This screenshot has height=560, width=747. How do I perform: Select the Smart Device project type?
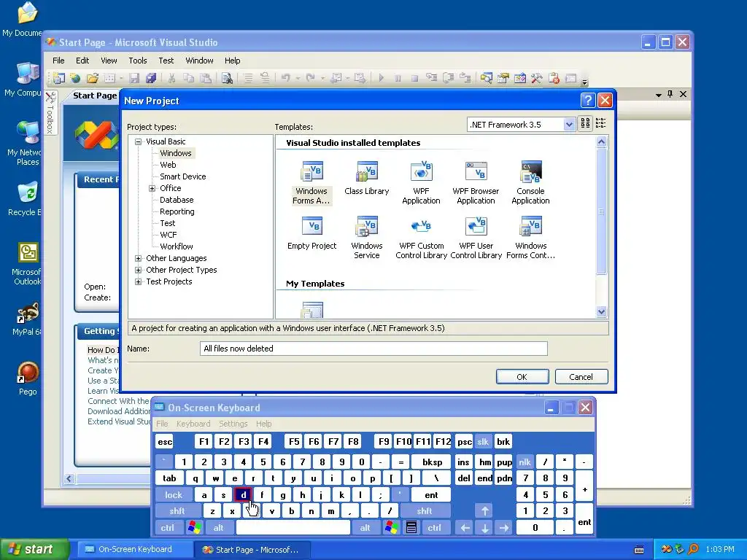(183, 176)
